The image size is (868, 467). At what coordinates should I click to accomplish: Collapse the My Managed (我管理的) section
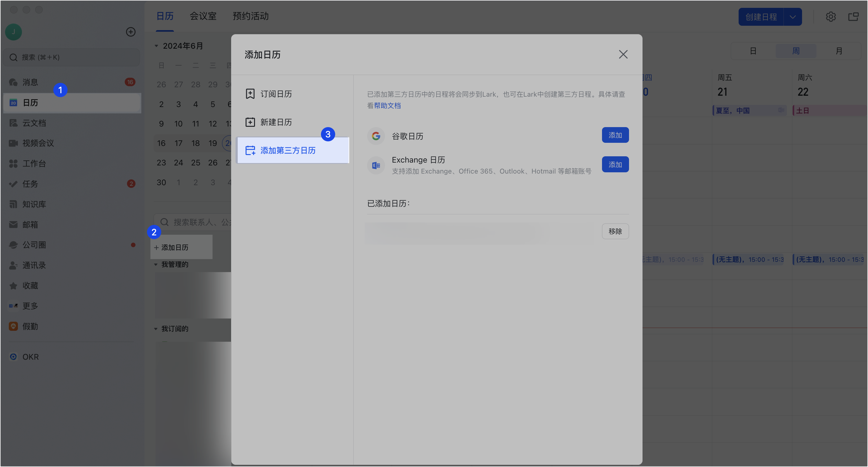(156, 265)
